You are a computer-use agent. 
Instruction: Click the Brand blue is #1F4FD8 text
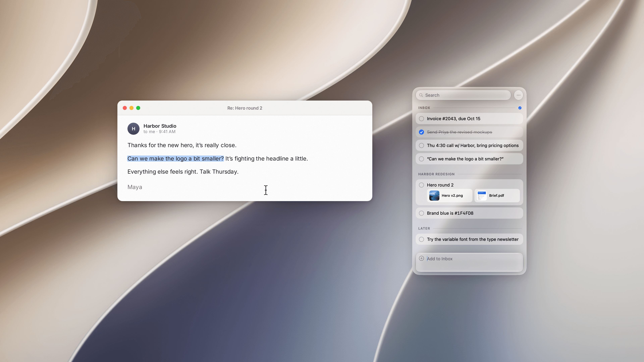click(450, 213)
